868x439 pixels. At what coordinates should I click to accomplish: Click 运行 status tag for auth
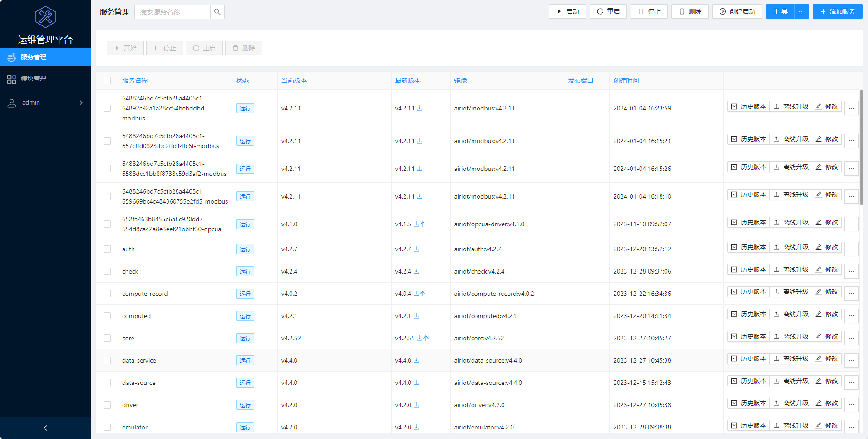[245, 249]
